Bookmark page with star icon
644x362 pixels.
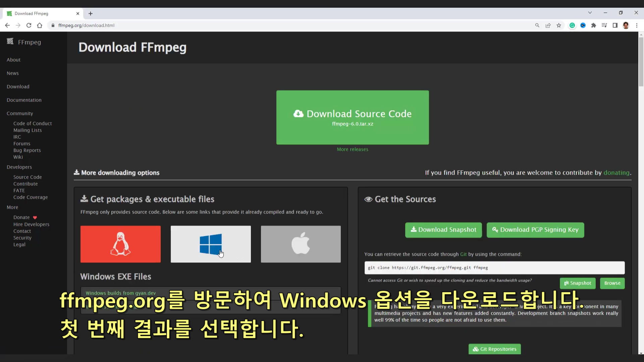click(559, 25)
